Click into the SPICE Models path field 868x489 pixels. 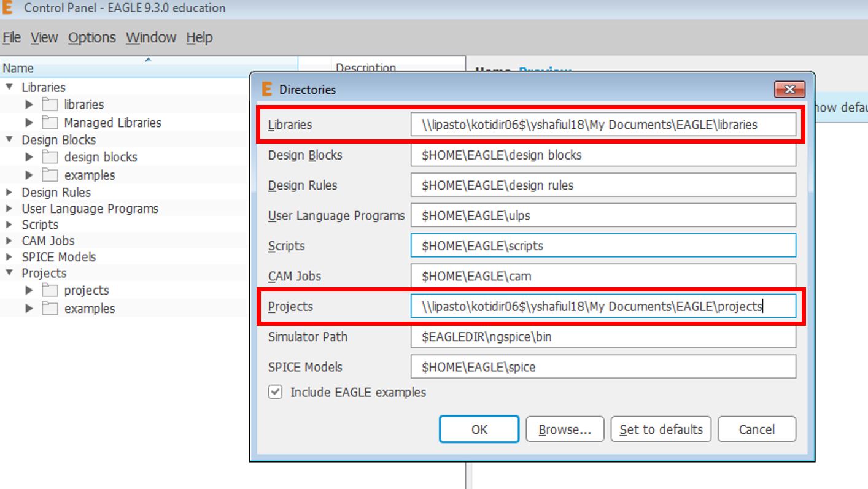603,367
